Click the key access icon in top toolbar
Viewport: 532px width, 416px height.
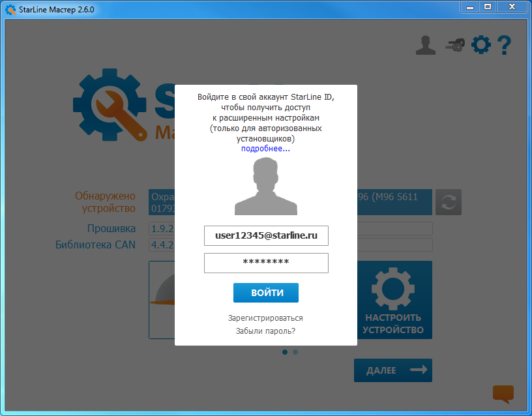(454, 45)
